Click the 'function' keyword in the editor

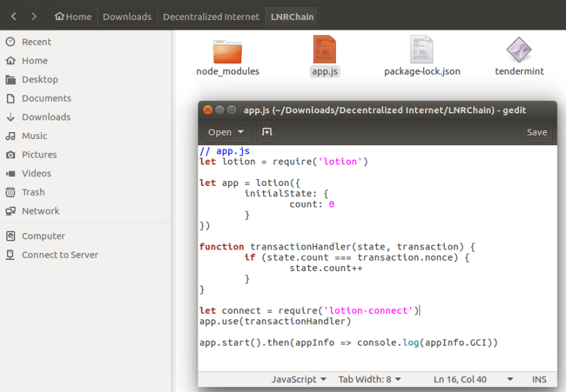(x=222, y=247)
